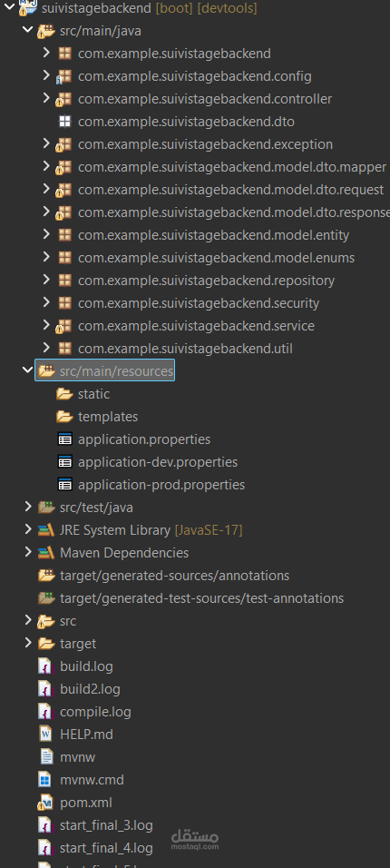Screen dimensions: 390x868
Task: Select the application-dev.properties file name
Action: [158, 462]
